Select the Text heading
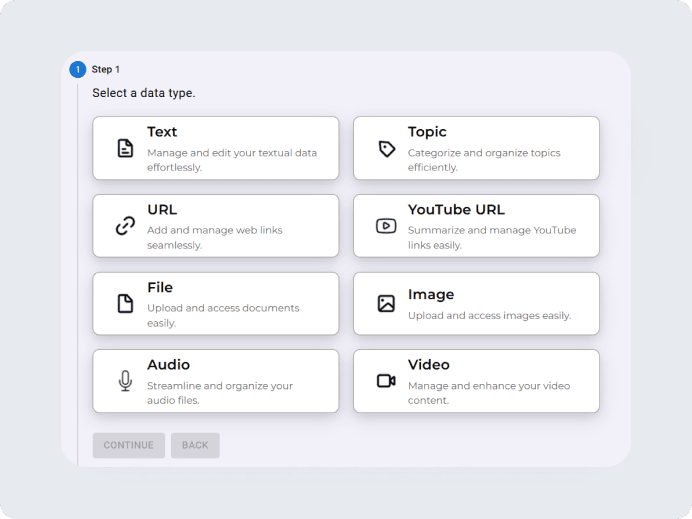Viewport: 692px width, 519px height. (162, 132)
